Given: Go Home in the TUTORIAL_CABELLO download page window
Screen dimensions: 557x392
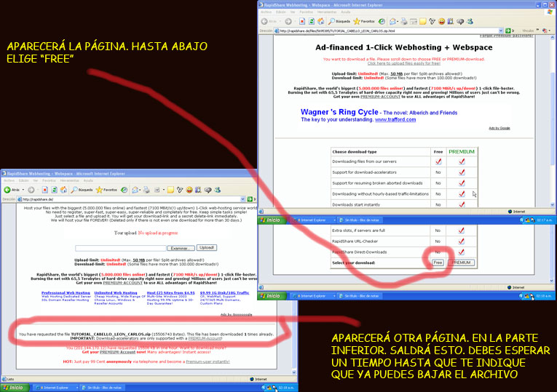Looking at the screenshot, I should click(321, 21).
